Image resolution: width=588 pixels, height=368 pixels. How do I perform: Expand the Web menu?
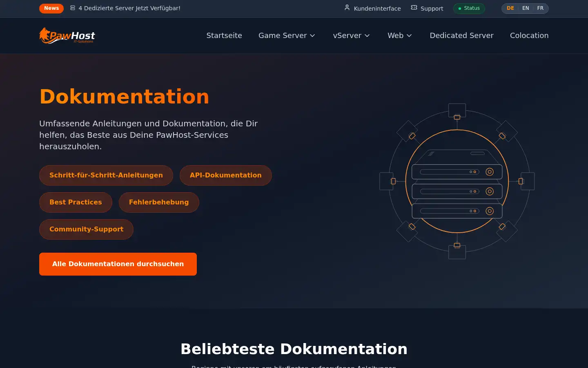tap(400, 36)
